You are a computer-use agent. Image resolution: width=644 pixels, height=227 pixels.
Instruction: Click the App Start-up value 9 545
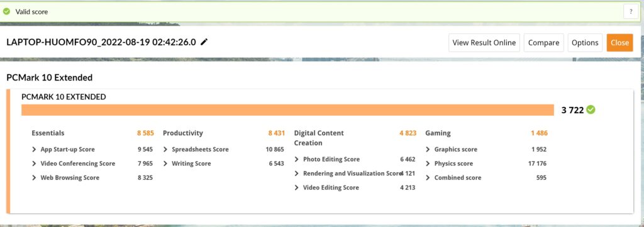[145, 150]
